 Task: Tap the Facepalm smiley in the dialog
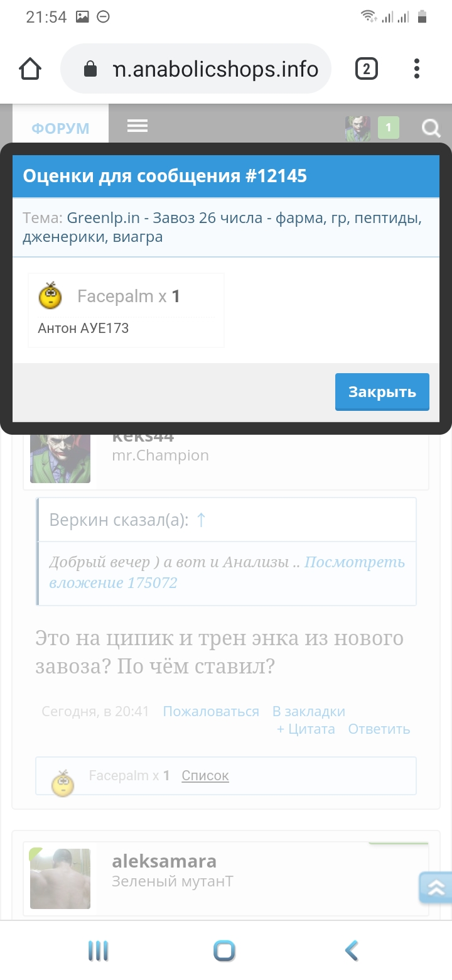click(x=50, y=296)
